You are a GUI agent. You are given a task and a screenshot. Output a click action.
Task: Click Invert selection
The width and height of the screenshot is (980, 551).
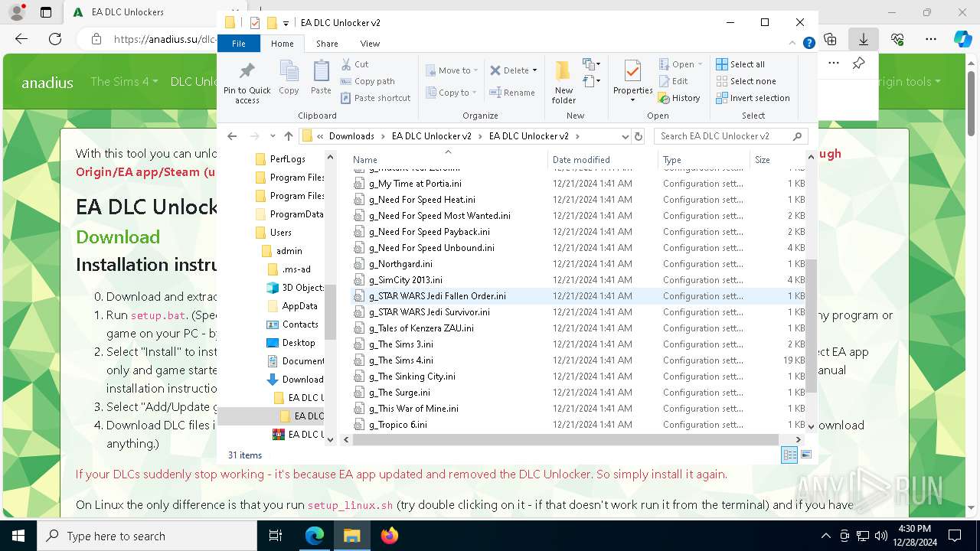click(753, 98)
